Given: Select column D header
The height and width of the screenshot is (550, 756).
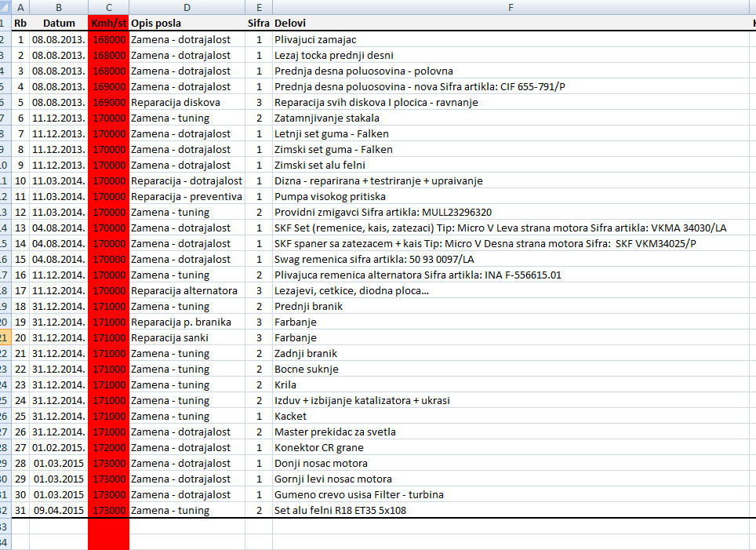Looking at the screenshot, I should coord(187,7).
